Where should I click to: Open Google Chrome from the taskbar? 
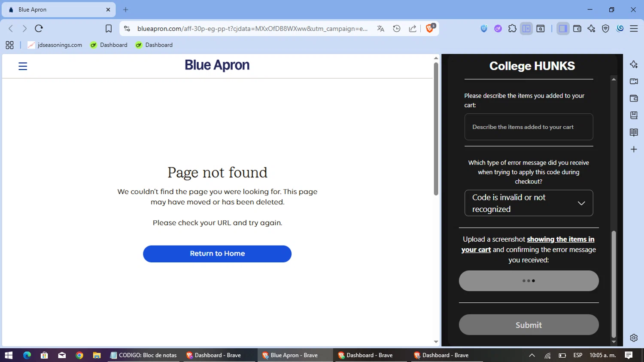click(79, 355)
